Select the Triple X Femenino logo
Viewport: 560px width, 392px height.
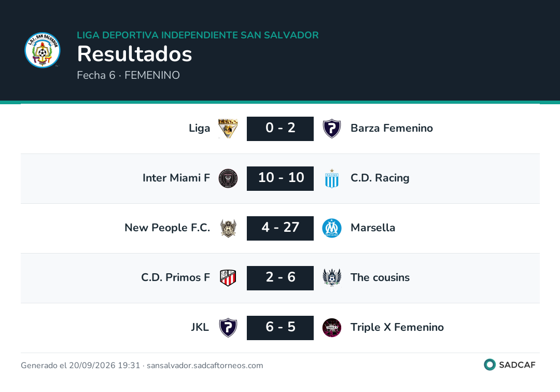pos(332,328)
